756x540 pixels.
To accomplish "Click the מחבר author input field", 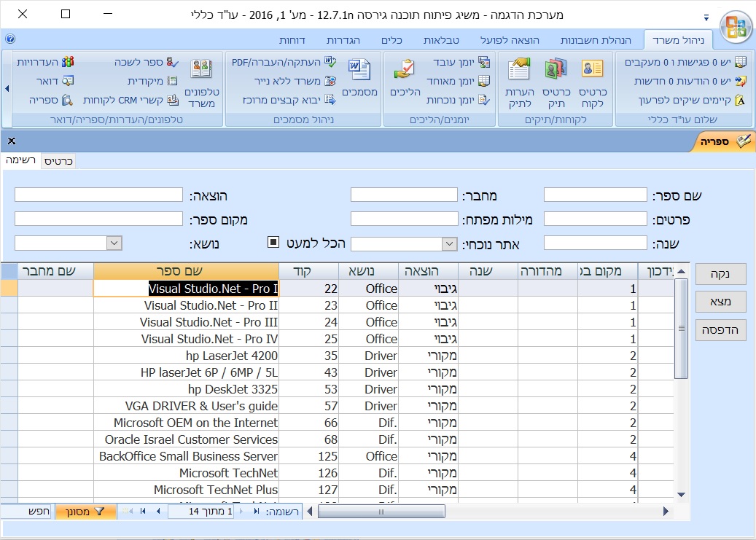I will click(x=404, y=195).
